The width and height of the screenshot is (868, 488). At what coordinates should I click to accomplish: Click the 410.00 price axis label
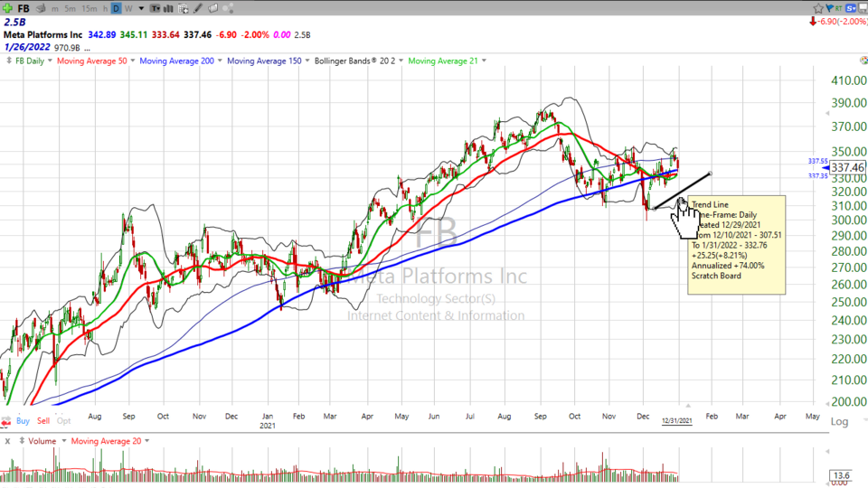point(849,80)
